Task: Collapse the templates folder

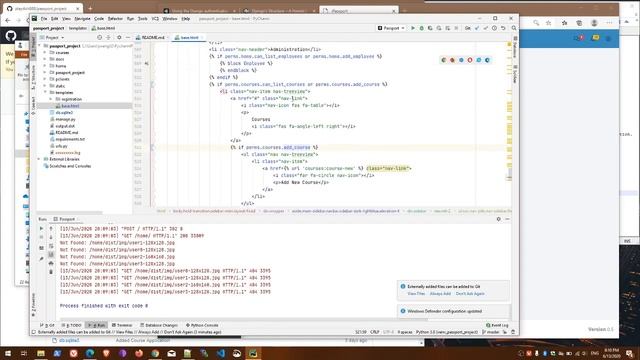Action: (x=45, y=93)
